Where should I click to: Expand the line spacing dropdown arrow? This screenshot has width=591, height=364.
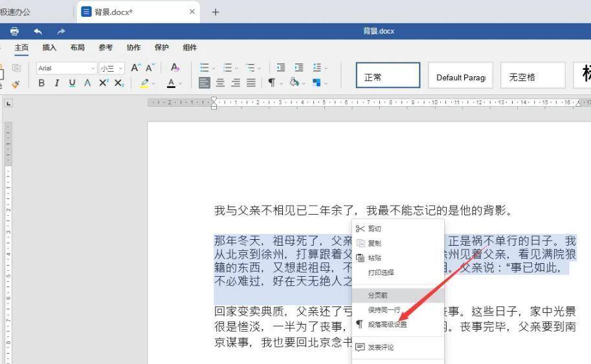[x=326, y=69]
